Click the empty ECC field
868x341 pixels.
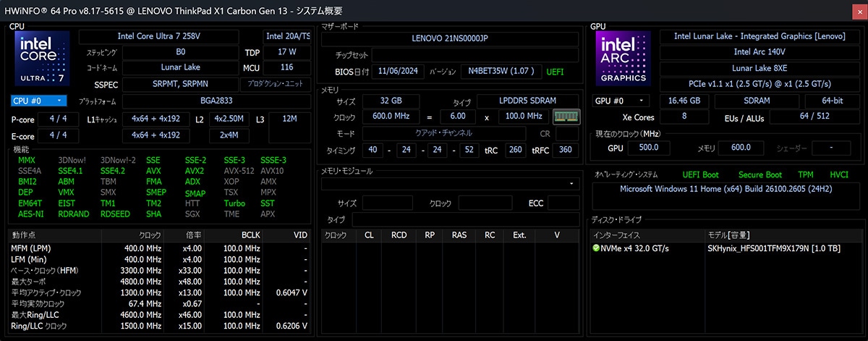563,203
